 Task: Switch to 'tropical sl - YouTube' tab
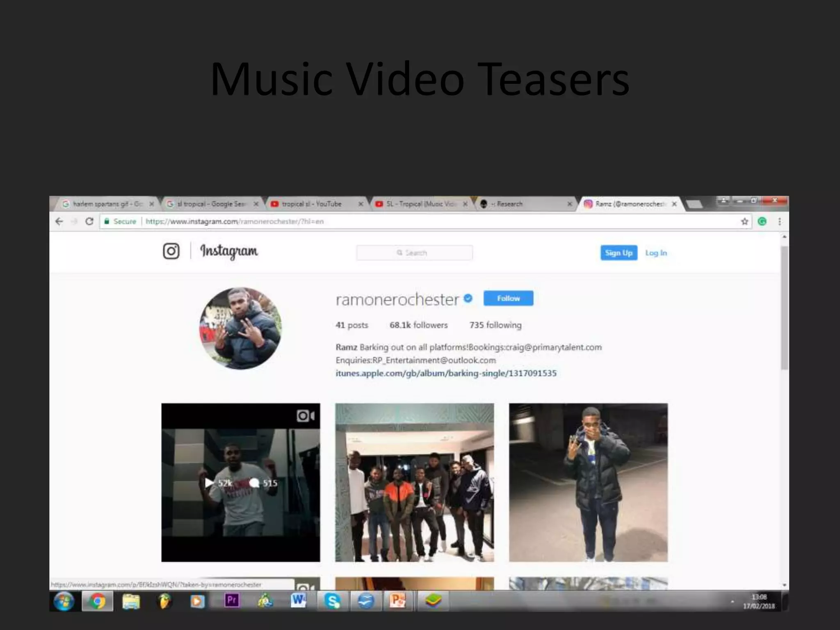[312, 204]
